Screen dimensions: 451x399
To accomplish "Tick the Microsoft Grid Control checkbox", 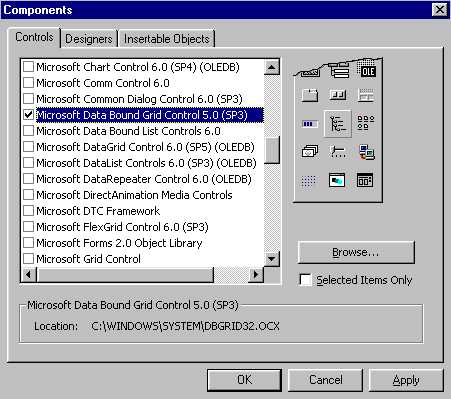I will (x=29, y=259).
